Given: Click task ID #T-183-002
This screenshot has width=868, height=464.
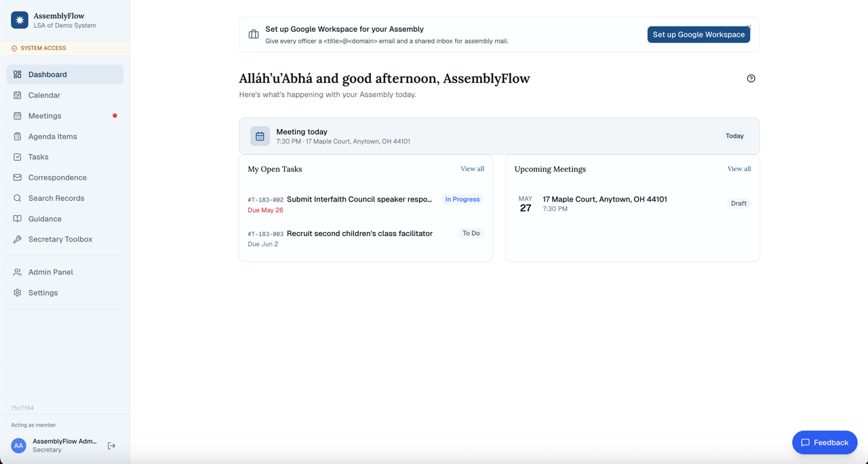Looking at the screenshot, I should tap(266, 200).
